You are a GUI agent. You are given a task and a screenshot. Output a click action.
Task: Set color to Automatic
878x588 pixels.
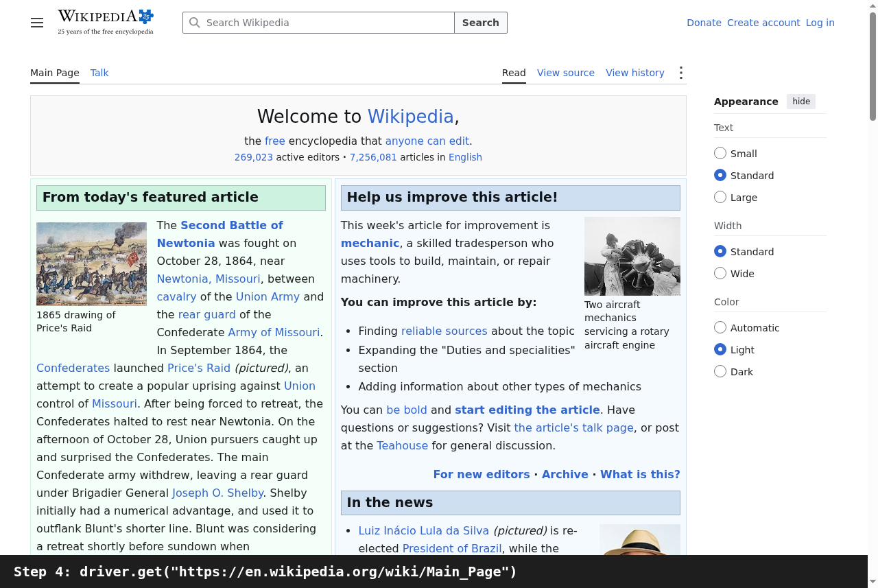tap(720, 327)
